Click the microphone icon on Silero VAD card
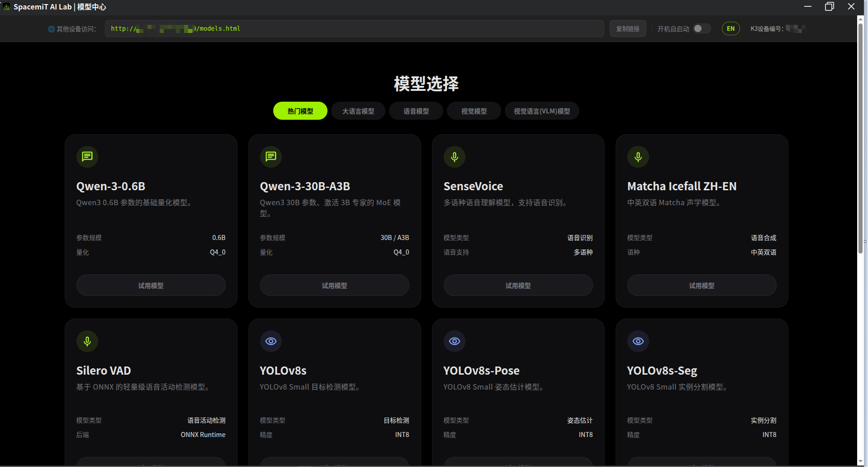 click(x=87, y=341)
